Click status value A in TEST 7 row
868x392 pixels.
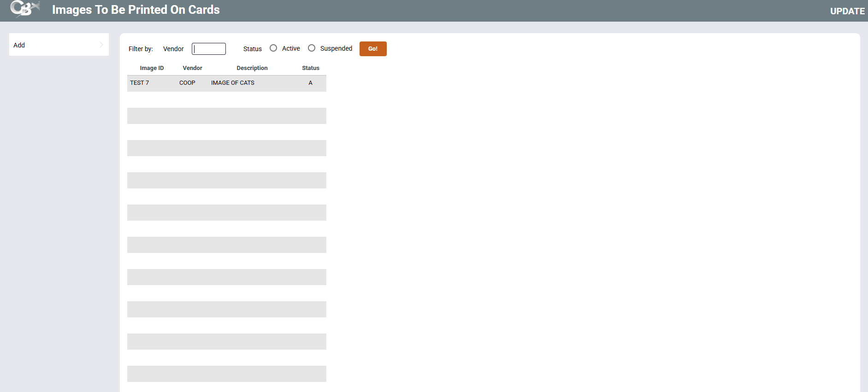click(x=310, y=83)
